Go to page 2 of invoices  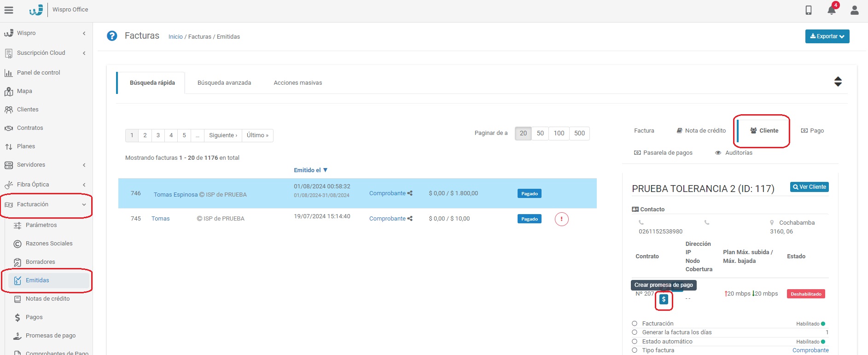click(145, 135)
